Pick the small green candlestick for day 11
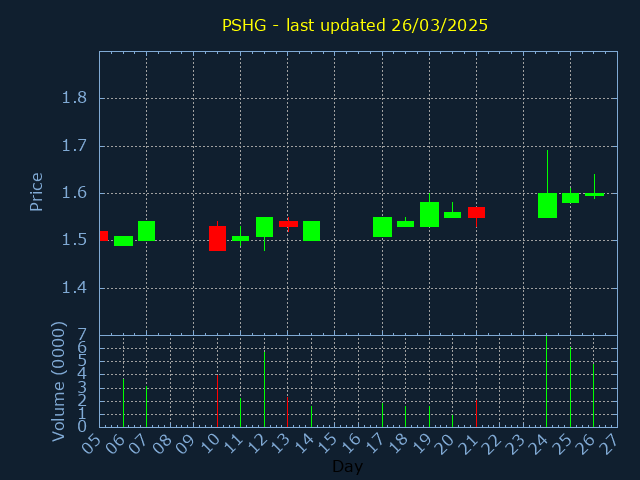 [240, 238]
